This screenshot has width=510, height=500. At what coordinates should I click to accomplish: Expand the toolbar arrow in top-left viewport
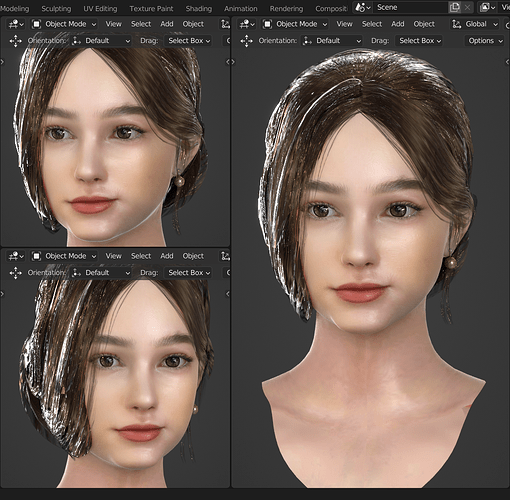(2, 62)
